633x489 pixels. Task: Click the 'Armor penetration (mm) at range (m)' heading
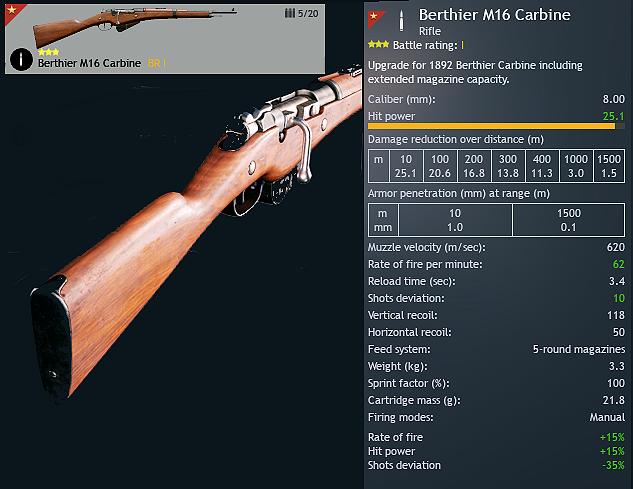coord(459,193)
